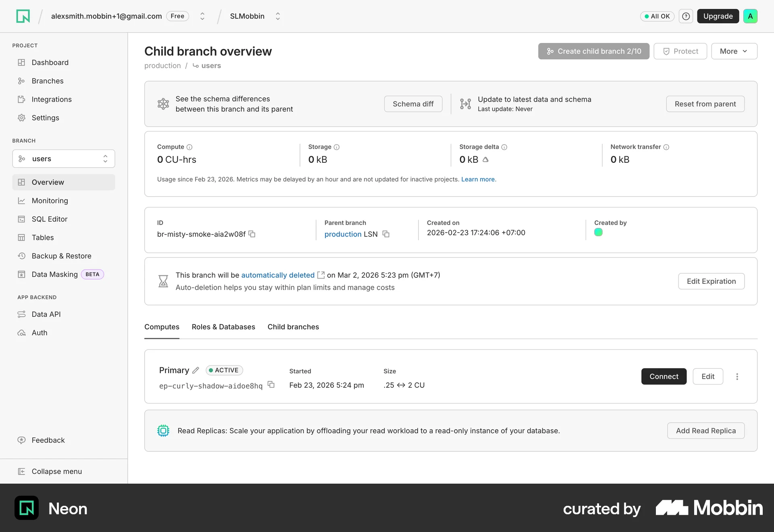Click the alexsmith.mobbin+1@gmail.com account name
The image size is (774, 532).
(106, 16)
